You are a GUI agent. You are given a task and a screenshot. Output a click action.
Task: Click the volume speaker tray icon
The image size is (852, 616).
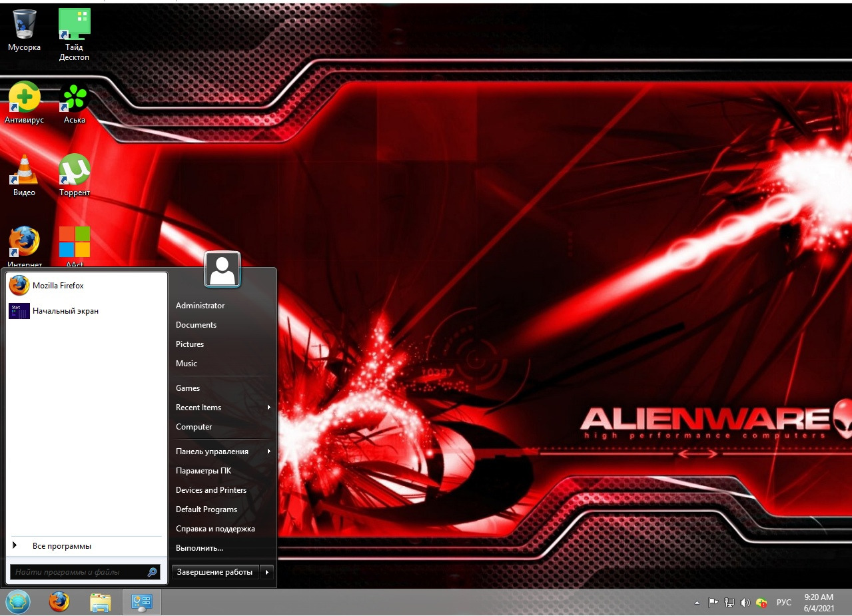coord(745,603)
